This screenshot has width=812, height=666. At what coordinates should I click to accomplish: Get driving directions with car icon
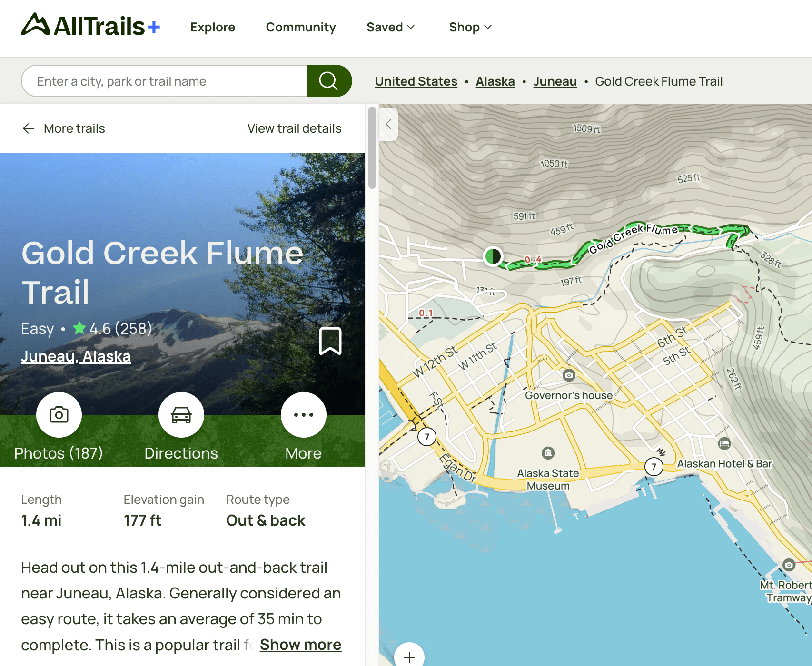(x=181, y=415)
